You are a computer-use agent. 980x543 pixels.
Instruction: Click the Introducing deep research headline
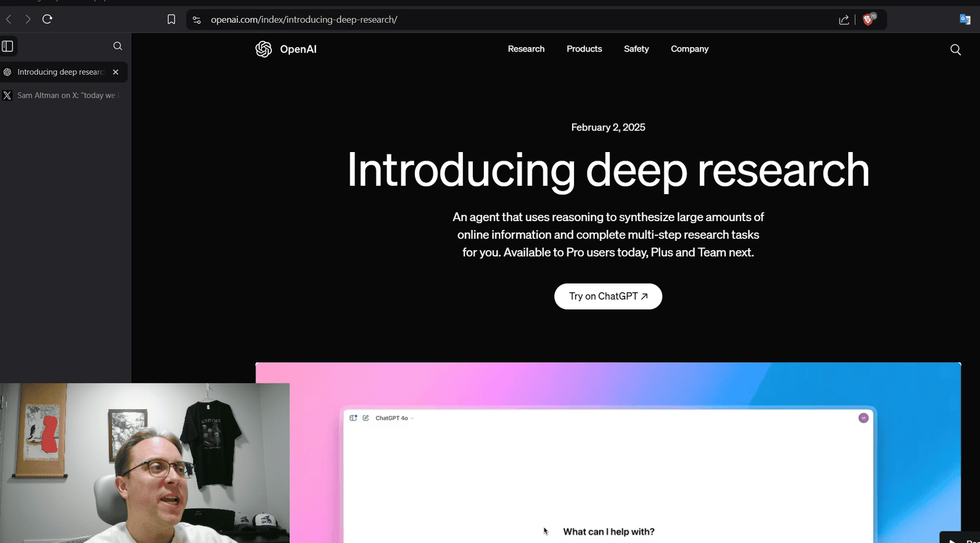608,170
